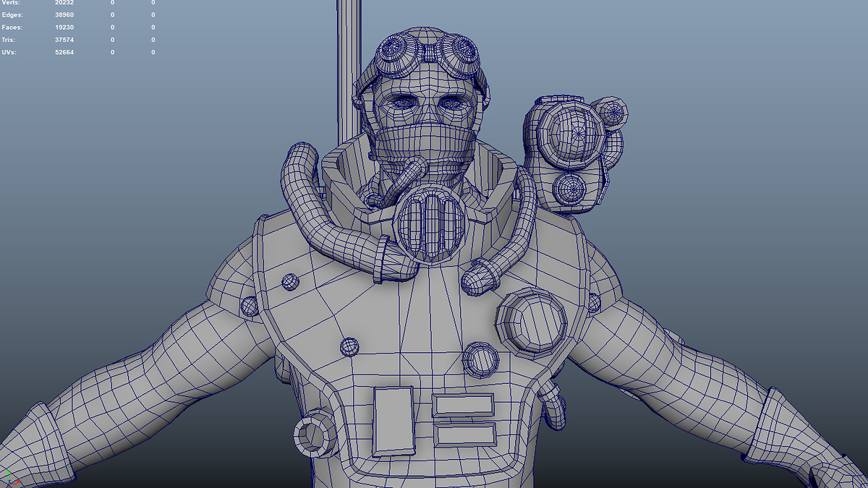The width and height of the screenshot is (868, 488).
Task: Click the "UVs:" label in the HUD
Action: [9, 52]
